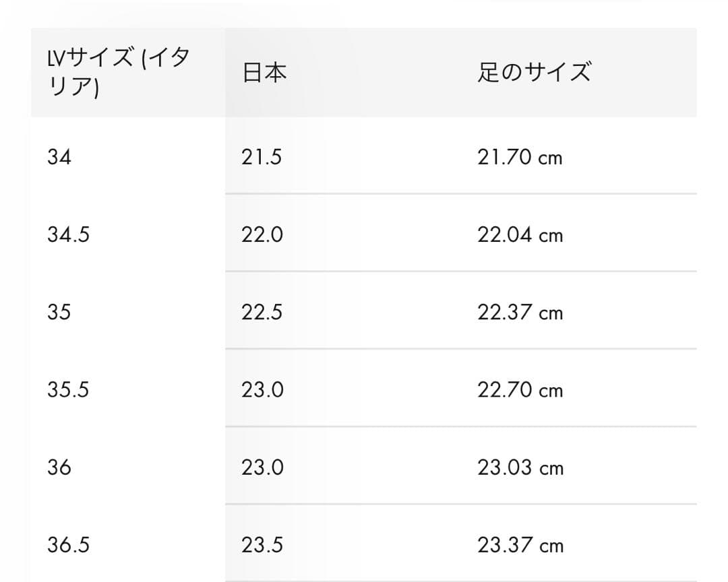Click the 足のサイズ column header
Image resolution: width=728 pixels, height=582 pixels.
coord(534,73)
